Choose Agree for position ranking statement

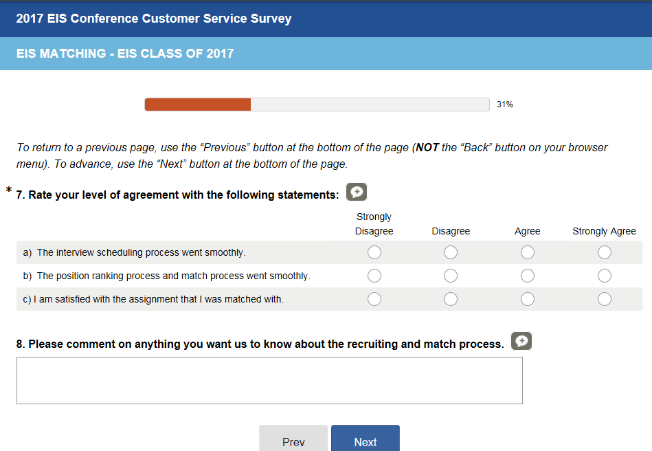[x=527, y=275]
